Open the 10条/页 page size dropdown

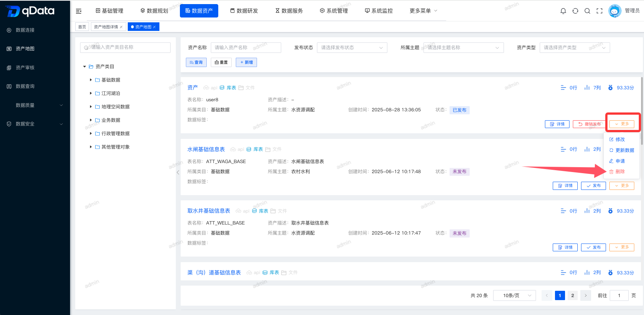pos(514,296)
